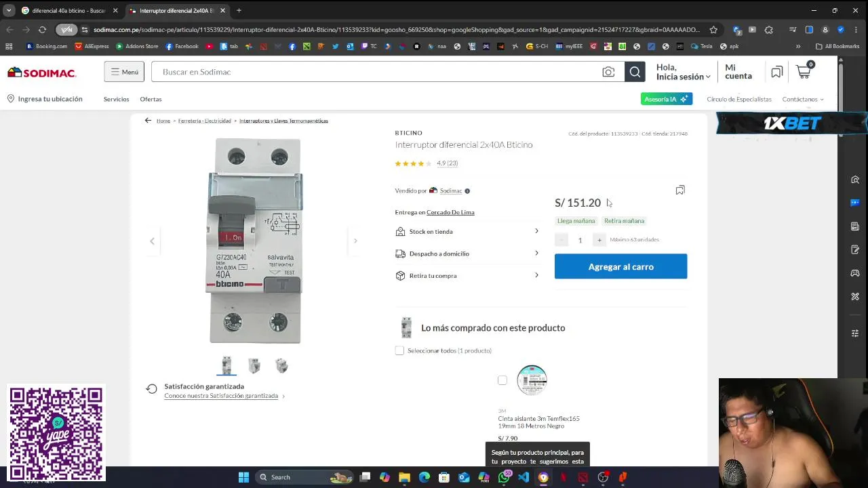Select the second product thumbnail

click(254, 365)
